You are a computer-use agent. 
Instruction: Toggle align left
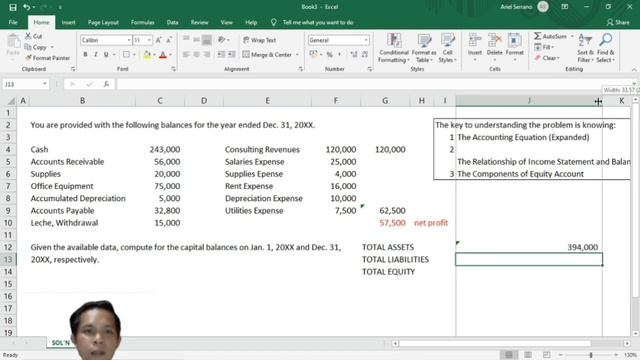coord(186,54)
